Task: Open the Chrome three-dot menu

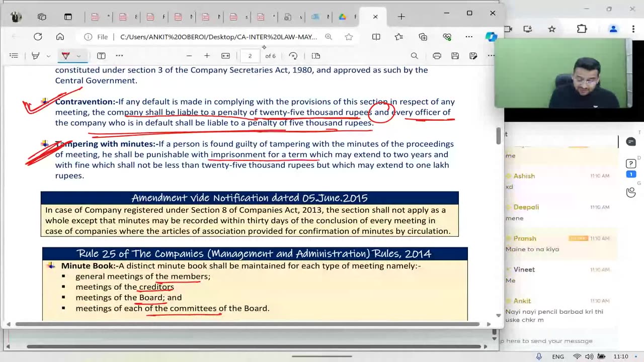Action: point(633,29)
